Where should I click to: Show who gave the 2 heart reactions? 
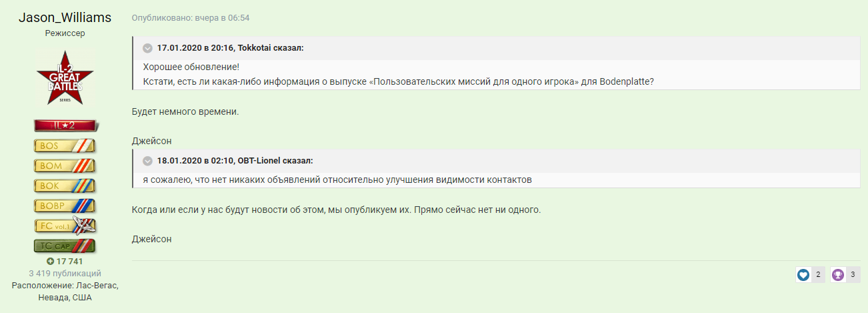point(817,274)
